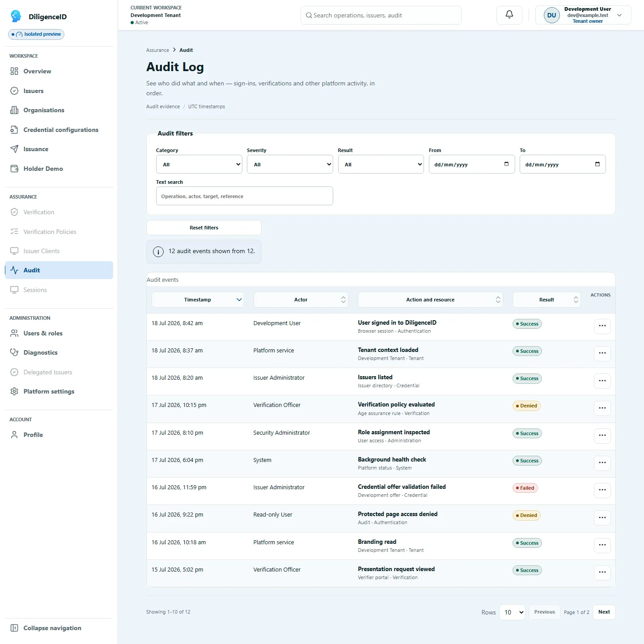Viewport: 644px width, 644px height.
Task: Open actions menu for Verification policy evaluated row
Action: pos(602,408)
